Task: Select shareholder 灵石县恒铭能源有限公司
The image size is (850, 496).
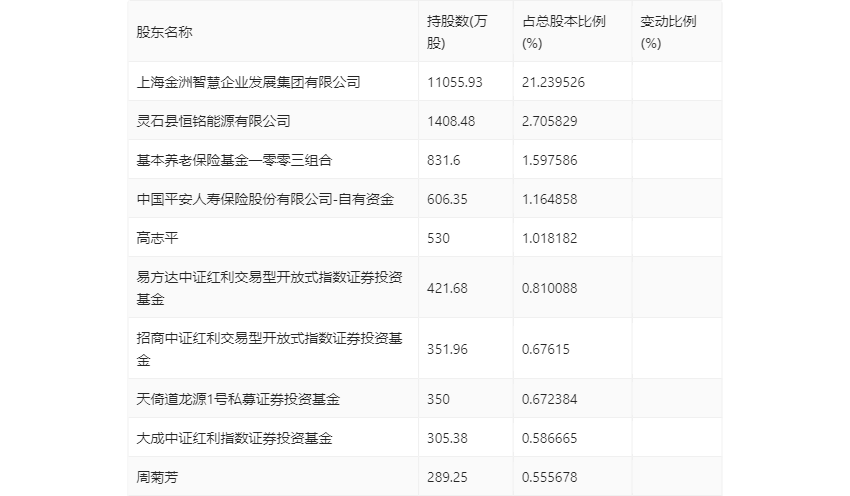Action: 214,121
